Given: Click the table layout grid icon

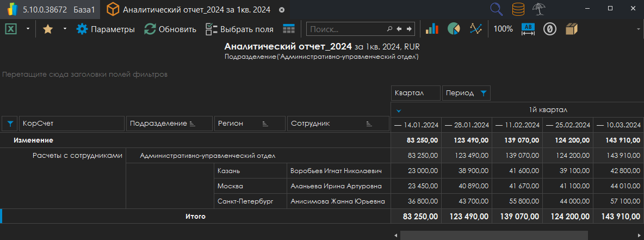Looking at the screenshot, I should click(288, 29).
